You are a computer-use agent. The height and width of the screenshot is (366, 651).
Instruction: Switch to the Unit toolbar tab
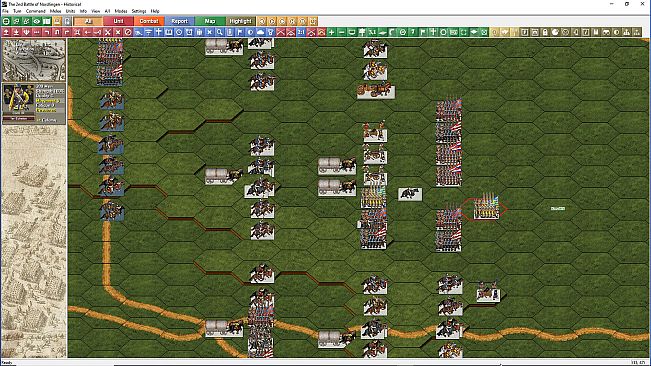(x=118, y=21)
